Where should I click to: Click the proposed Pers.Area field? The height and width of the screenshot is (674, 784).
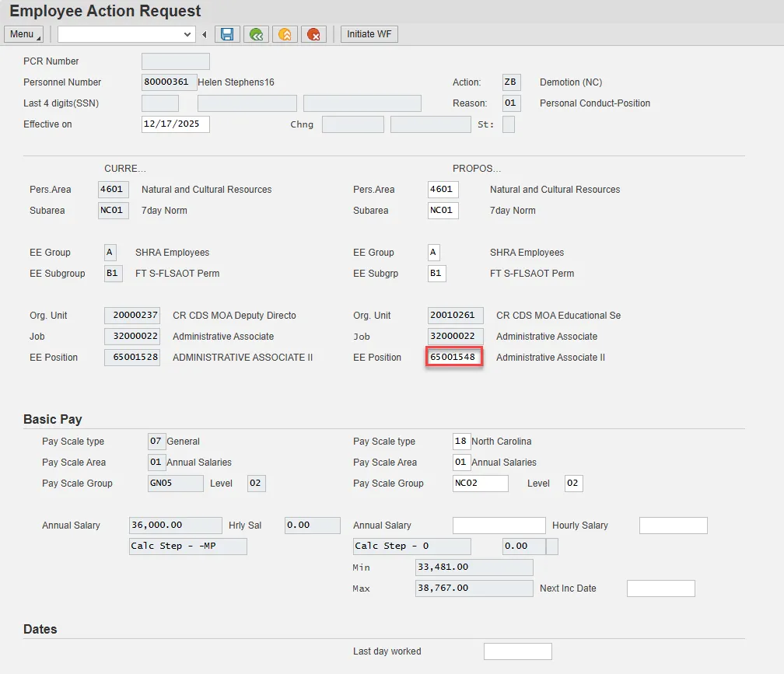tap(443, 190)
